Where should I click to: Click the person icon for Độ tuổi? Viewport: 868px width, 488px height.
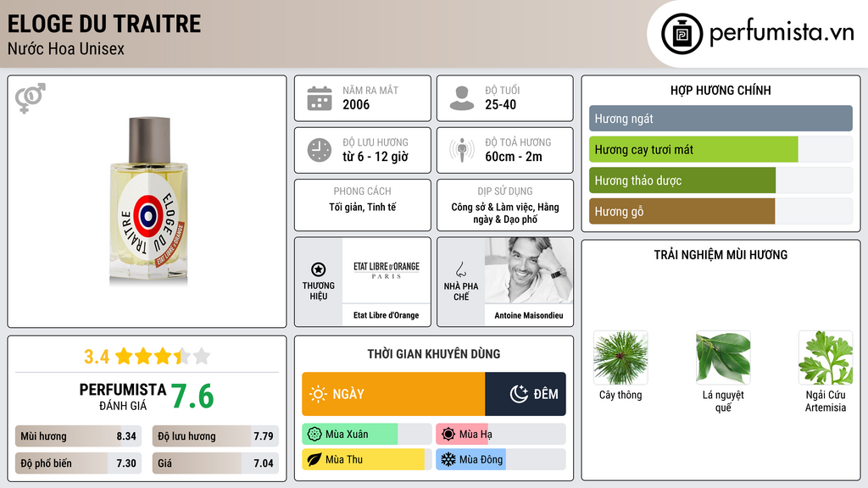tap(462, 98)
